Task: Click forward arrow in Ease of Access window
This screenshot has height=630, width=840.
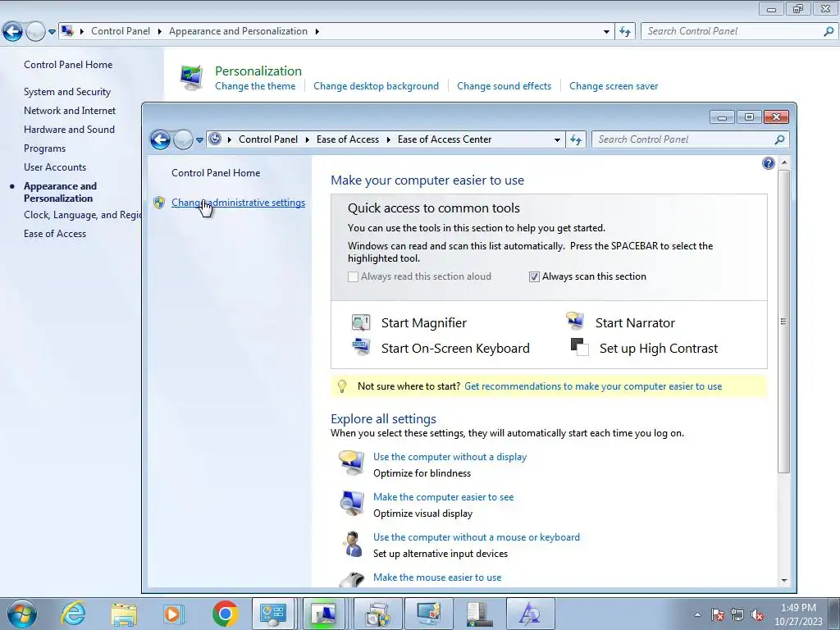Action: tap(183, 139)
